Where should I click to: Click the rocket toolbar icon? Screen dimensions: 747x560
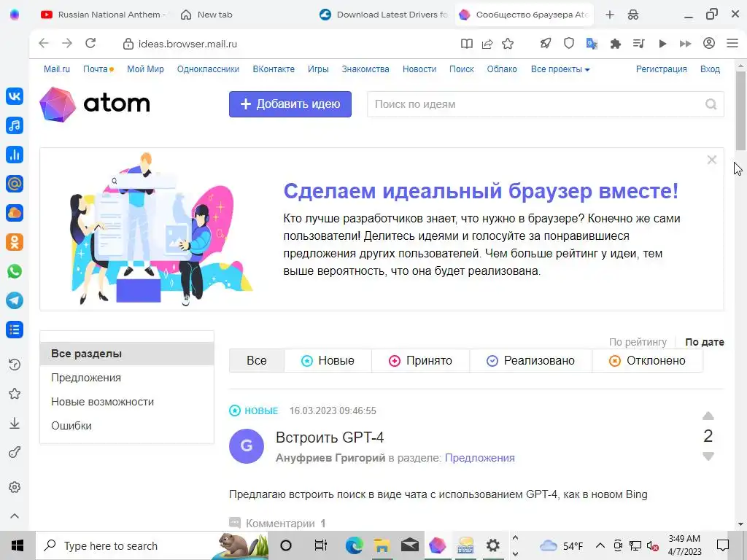[x=546, y=44]
